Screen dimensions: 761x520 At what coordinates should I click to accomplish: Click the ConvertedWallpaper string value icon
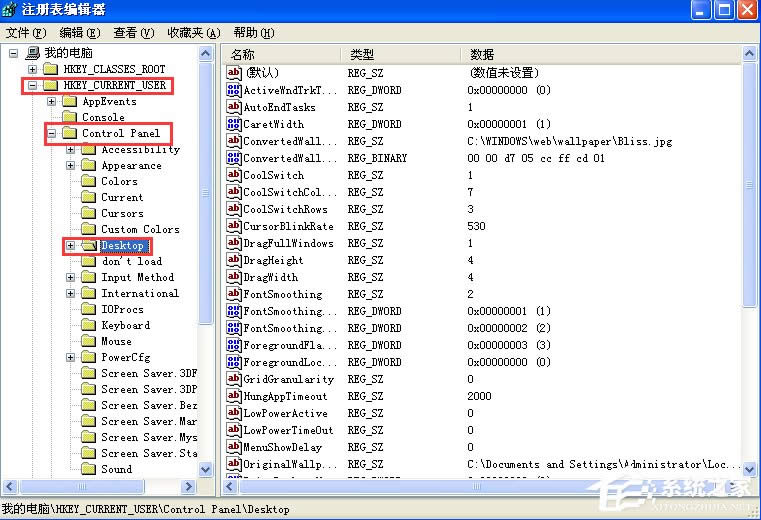click(235, 142)
